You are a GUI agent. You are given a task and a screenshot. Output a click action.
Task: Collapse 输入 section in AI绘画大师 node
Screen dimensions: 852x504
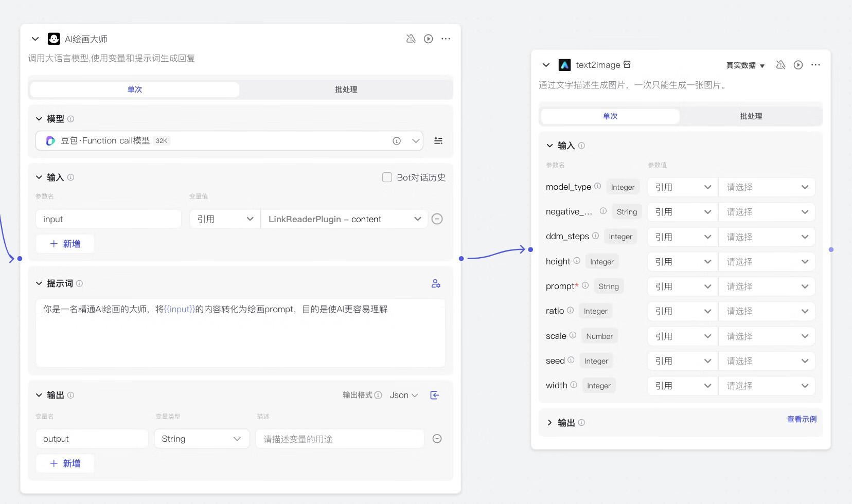[39, 177]
